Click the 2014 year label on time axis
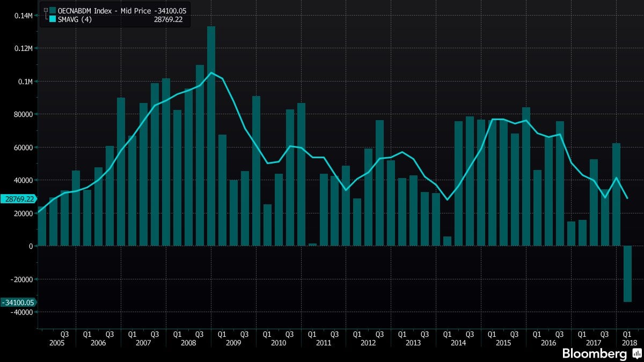 (x=458, y=342)
